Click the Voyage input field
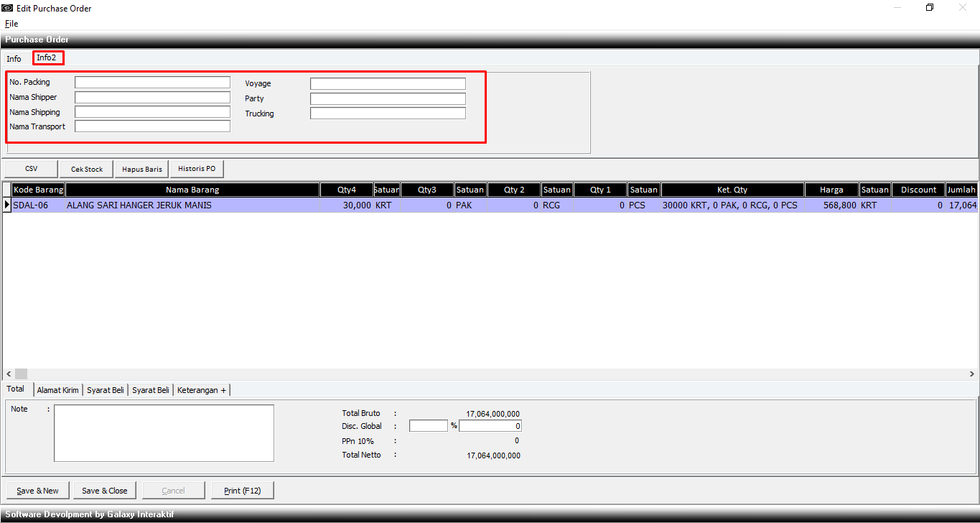The width and height of the screenshot is (980, 523). (x=388, y=84)
